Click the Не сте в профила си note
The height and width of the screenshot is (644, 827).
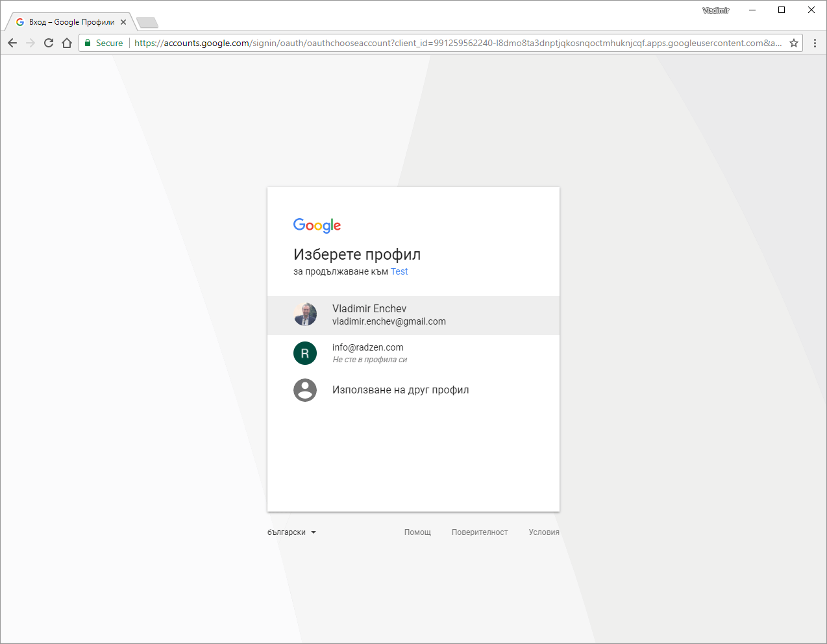coord(370,360)
